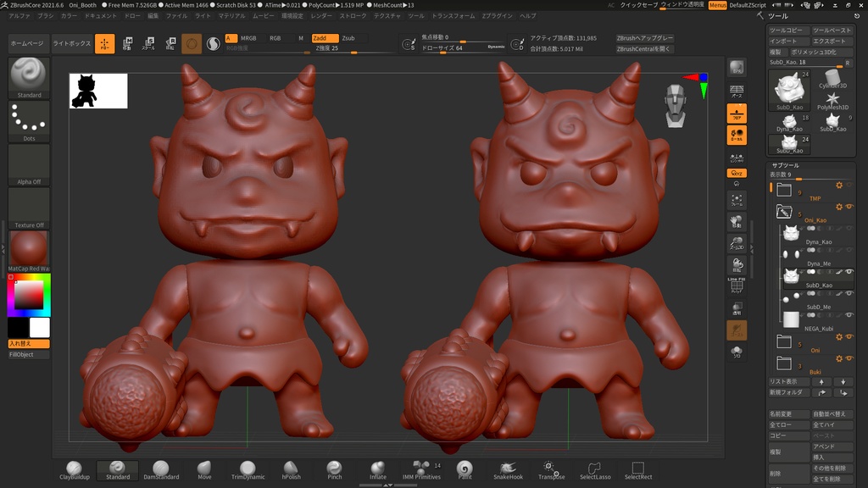This screenshot has width=868, height=488.
Task: Toggle visibility eye of Buki folder
Action: pos(849,358)
